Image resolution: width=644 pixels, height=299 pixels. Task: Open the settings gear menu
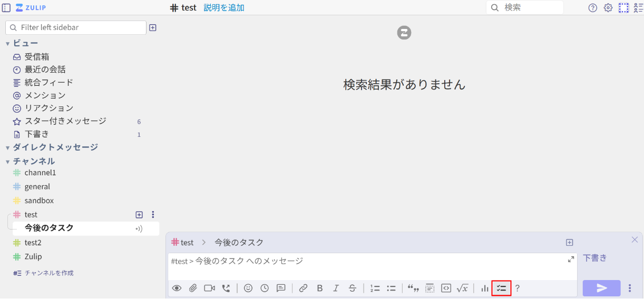click(608, 7)
